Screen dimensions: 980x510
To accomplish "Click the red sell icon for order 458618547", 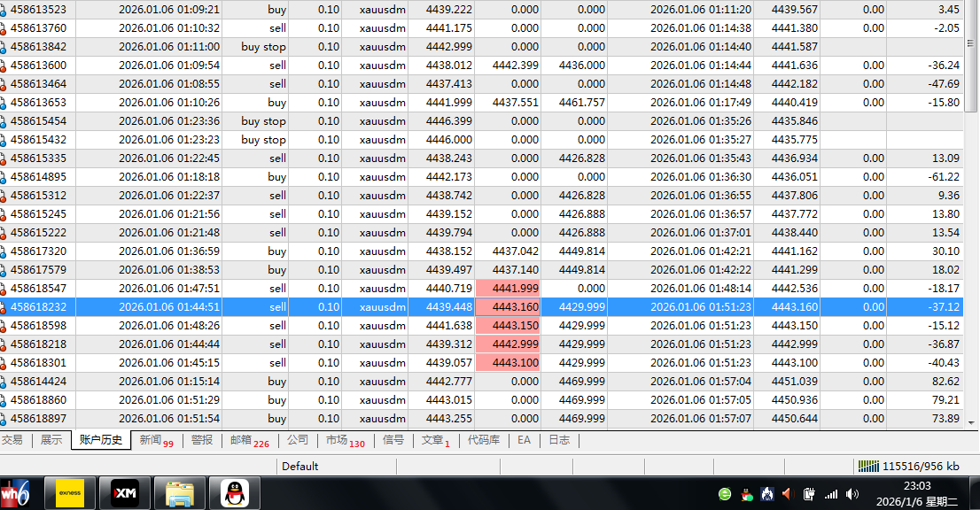I will pos(4,289).
